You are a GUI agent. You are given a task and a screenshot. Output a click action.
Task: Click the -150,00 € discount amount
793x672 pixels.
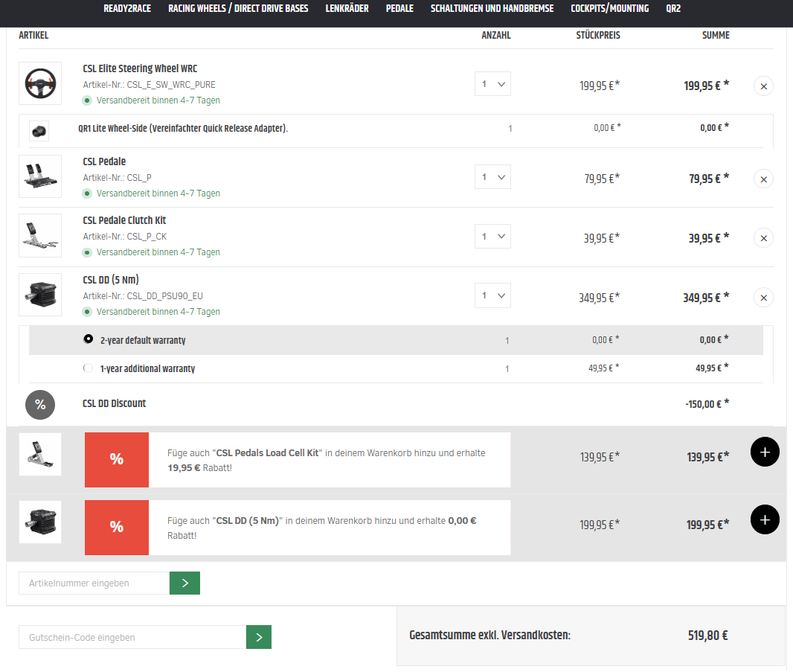707,404
